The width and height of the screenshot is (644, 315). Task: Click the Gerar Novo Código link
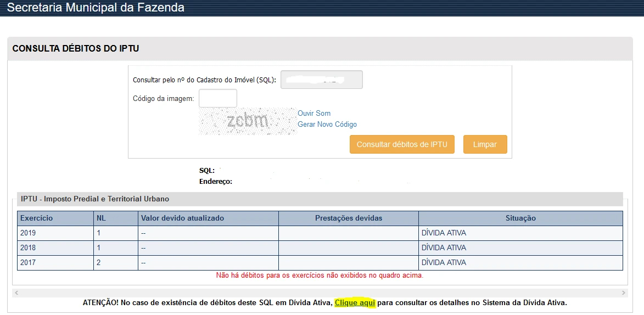[x=327, y=125]
